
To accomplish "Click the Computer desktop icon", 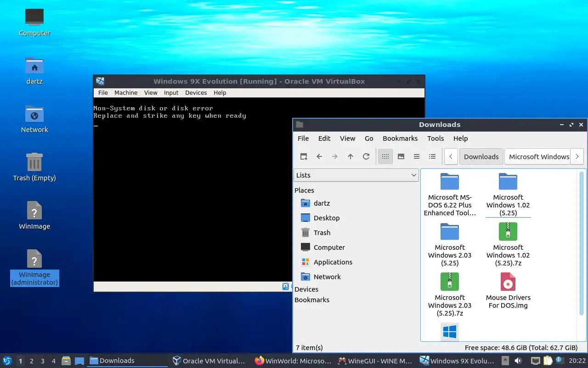I will (x=34, y=22).
